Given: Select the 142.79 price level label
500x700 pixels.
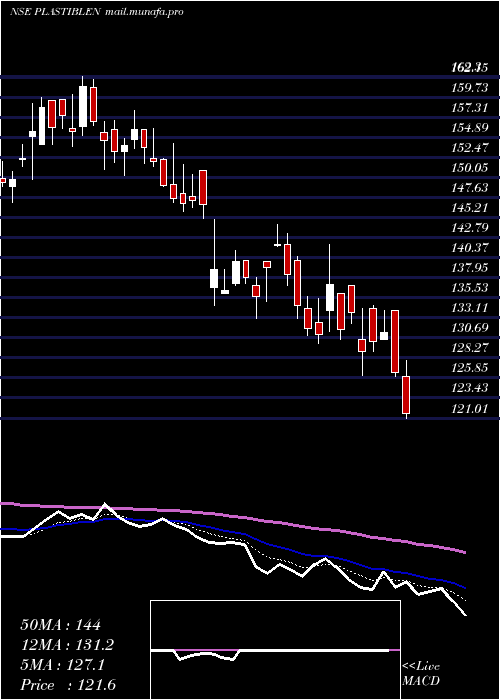Looking at the screenshot, I should click(469, 227).
